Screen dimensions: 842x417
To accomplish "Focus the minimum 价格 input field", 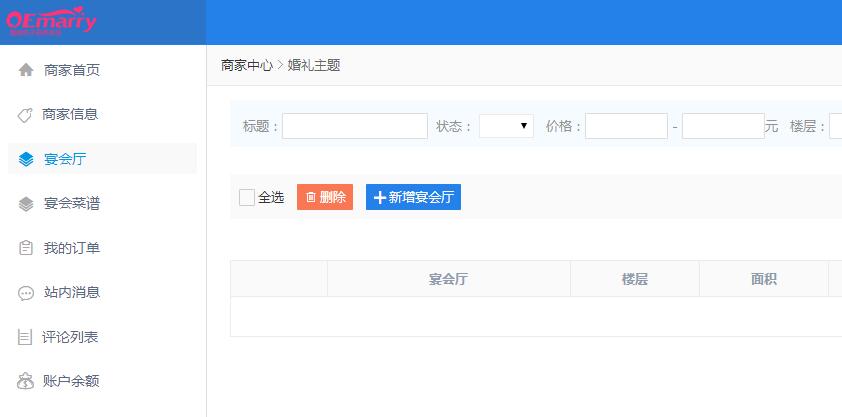I will point(626,126).
